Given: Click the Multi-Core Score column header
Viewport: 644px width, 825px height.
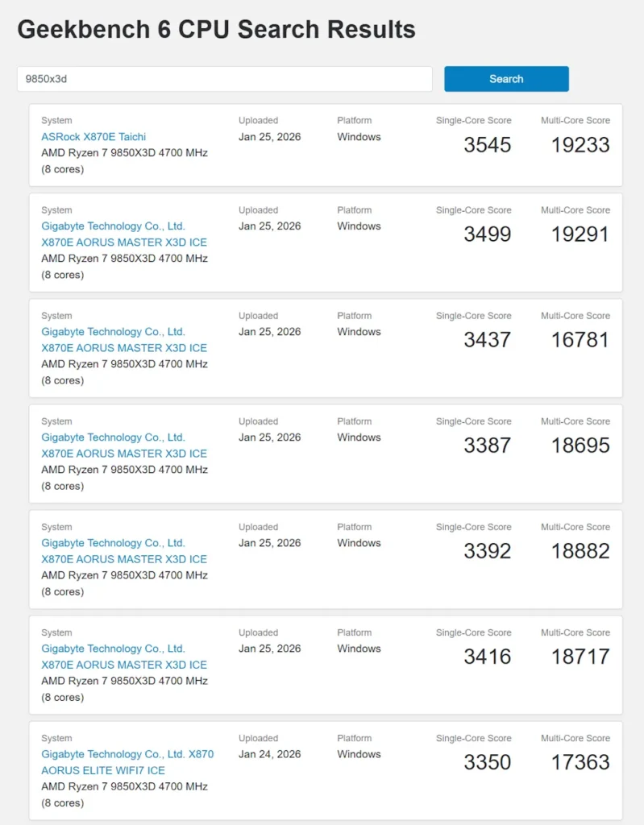Looking at the screenshot, I should pyautogui.click(x=575, y=120).
